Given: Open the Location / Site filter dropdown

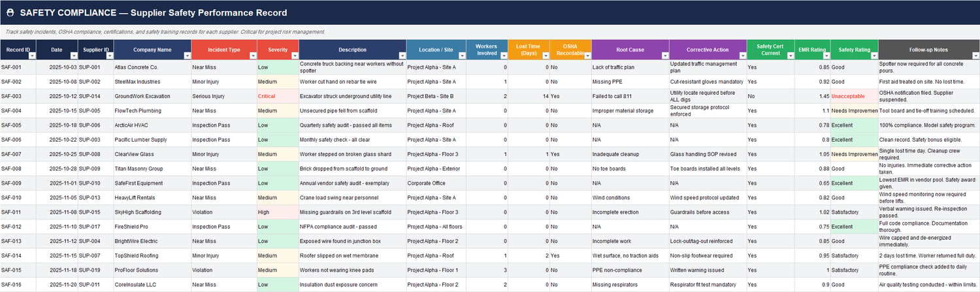Looking at the screenshot, I should (461, 56).
